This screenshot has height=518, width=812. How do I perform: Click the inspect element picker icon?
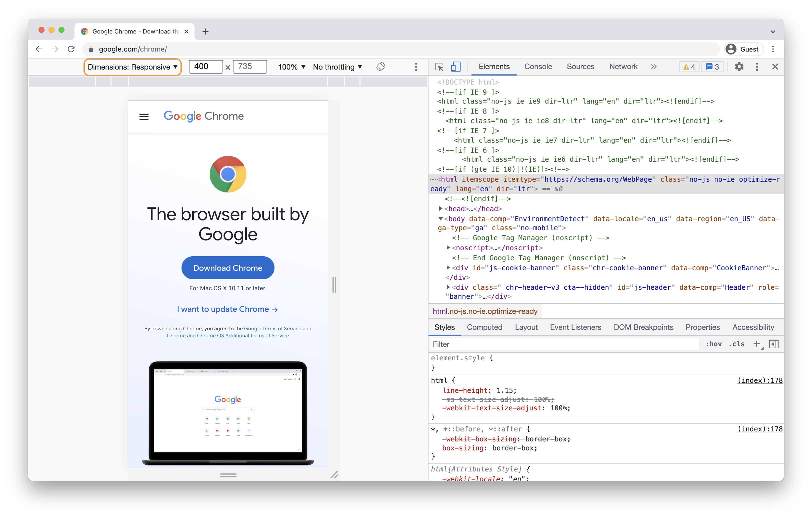coord(438,66)
